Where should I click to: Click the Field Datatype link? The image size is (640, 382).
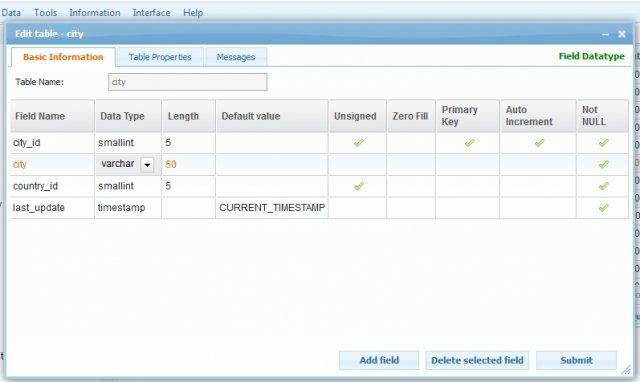(591, 56)
